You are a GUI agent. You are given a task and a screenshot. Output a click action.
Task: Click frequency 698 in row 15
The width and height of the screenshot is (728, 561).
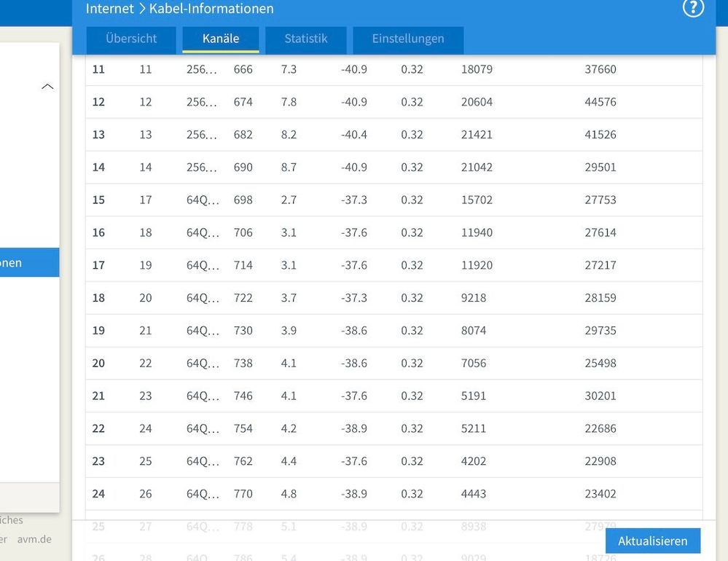pos(243,200)
